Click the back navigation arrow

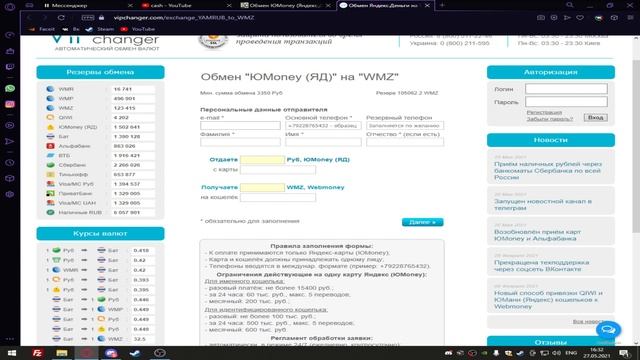pos(29,18)
